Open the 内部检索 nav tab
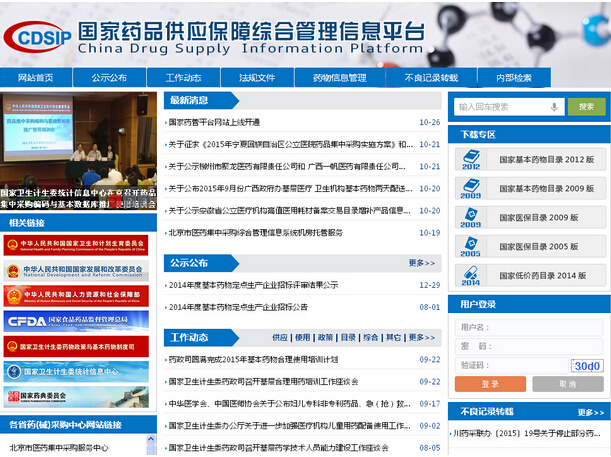 coord(514,78)
